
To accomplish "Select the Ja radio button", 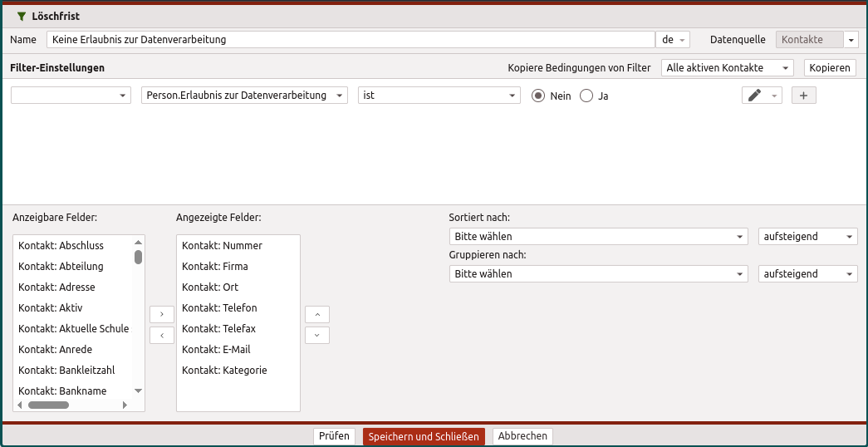I will tap(586, 96).
